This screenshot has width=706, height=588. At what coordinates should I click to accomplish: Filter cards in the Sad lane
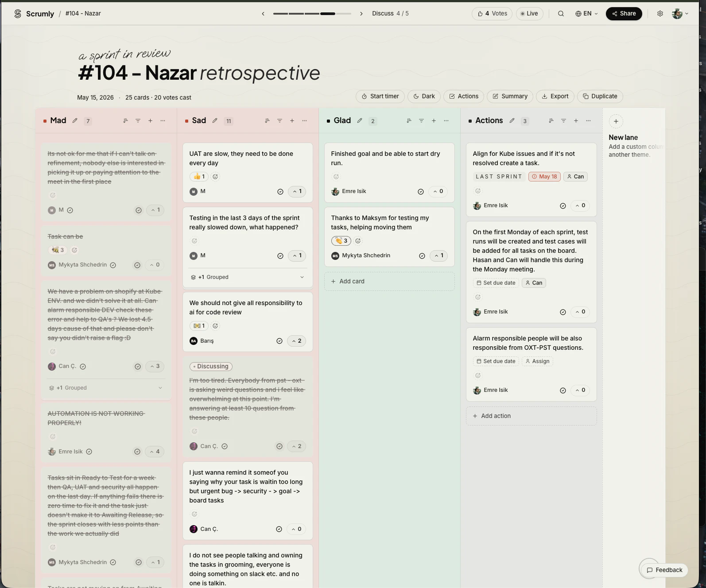click(279, 120)
